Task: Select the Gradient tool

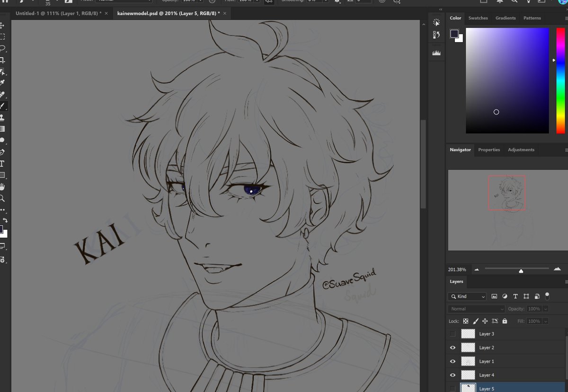Action: coord(2,129)
